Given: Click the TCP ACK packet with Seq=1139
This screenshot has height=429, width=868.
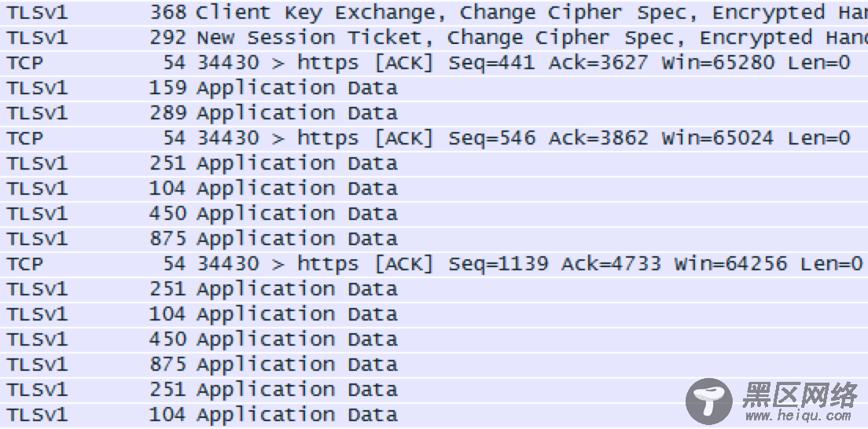Looking at the screenshot, I should [434, 264].
